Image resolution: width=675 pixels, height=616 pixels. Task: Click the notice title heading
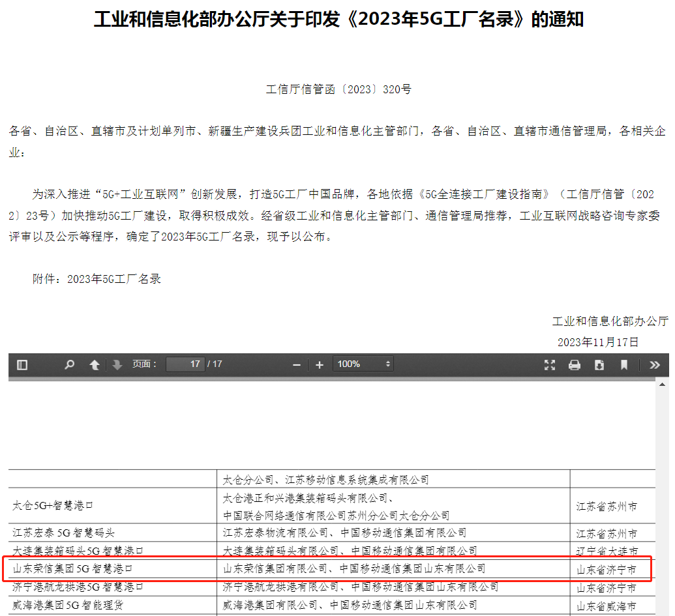[x=338, y=20]
